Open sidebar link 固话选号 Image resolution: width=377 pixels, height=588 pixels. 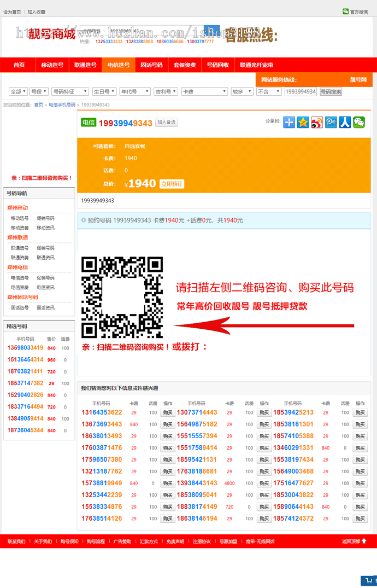pyautogui.click(x=20, y=307)
